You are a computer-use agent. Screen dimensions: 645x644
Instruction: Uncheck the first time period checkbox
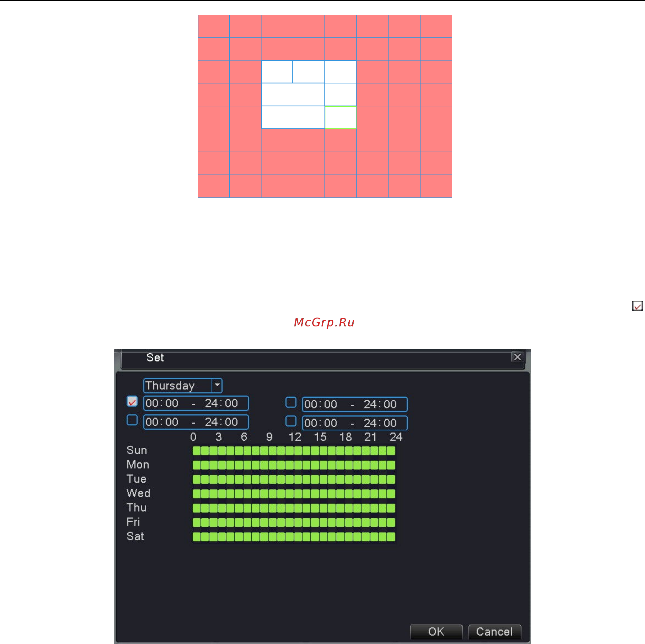[132, 401]
